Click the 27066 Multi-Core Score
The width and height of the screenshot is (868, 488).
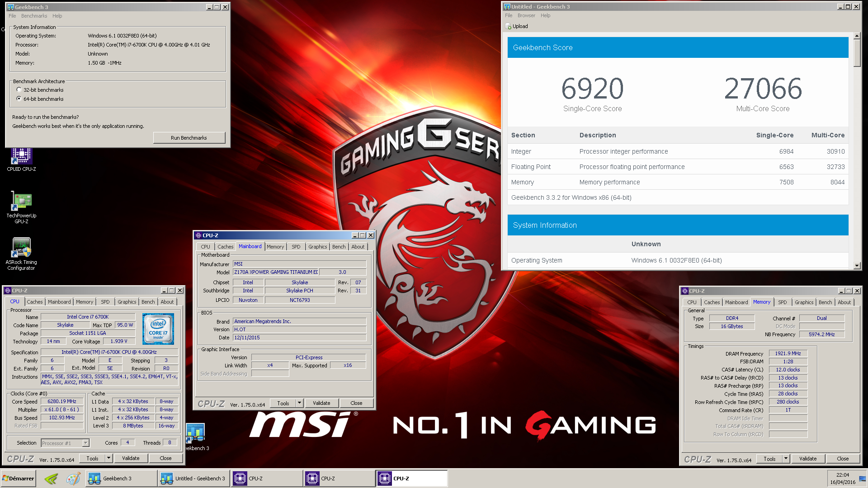pyautogui.click(x=763, y=88)
